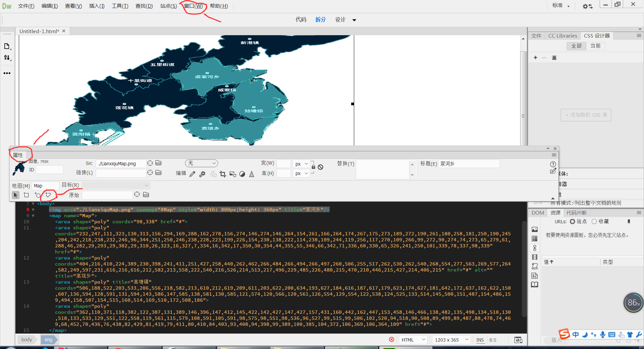Switch to the 代码片断 tab
Viewport: 644px width, 349px height.
[576, 213]
